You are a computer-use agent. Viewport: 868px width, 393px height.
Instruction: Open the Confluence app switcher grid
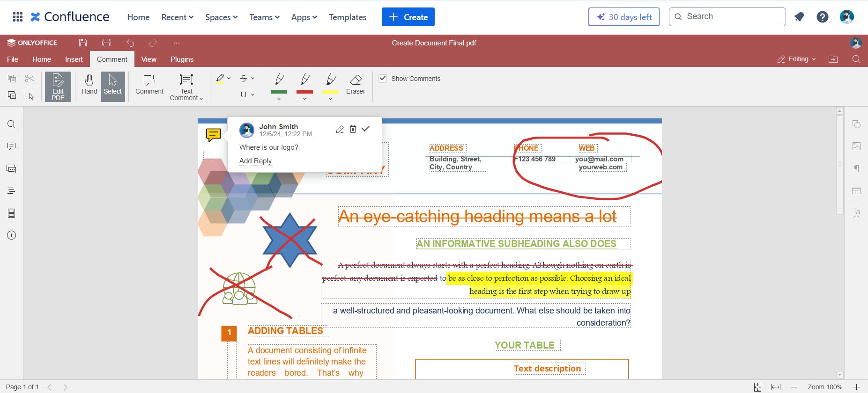pyautogui.click(x=18, y=17)
